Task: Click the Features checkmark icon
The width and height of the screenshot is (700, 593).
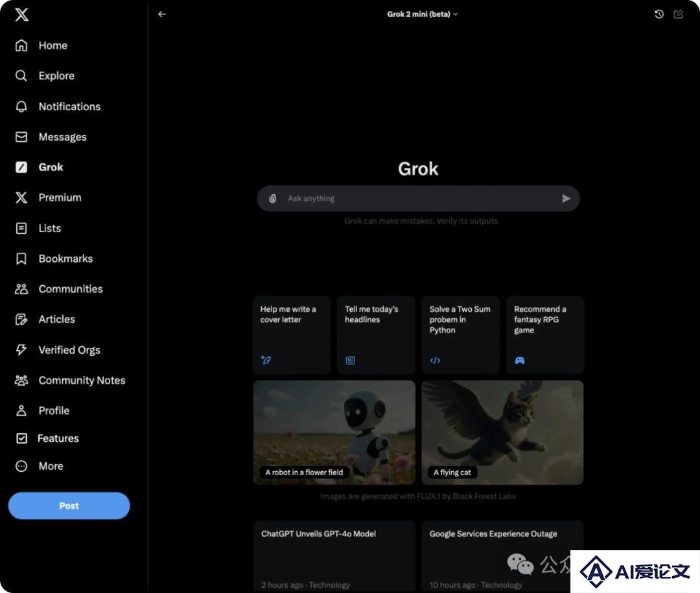Action: click(21, 439)
